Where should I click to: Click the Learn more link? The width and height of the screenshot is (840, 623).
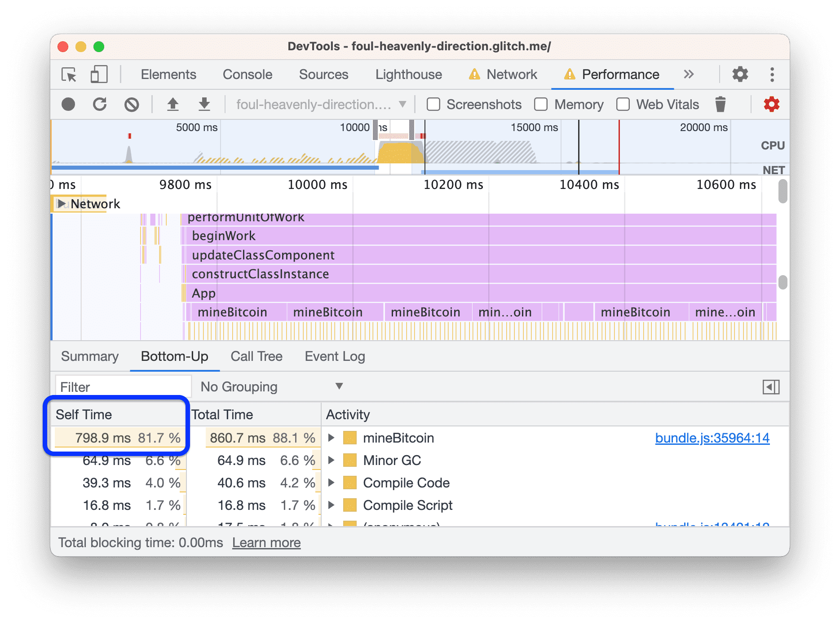pos(266,543)
